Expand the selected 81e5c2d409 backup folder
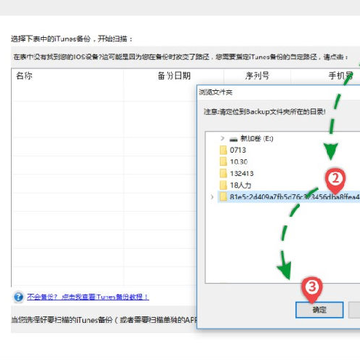This screenshot has width=360, height=360. (x=212, y=197)
